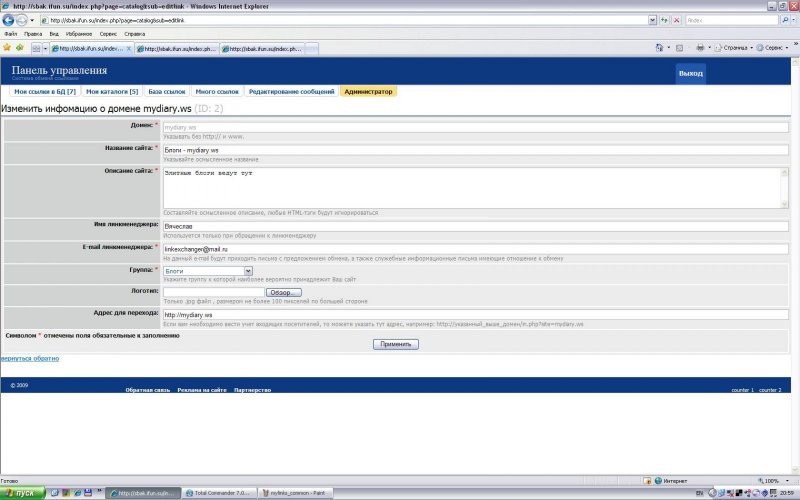
Task: Open Total Commander from the taskbar
Action: [219, 493]
